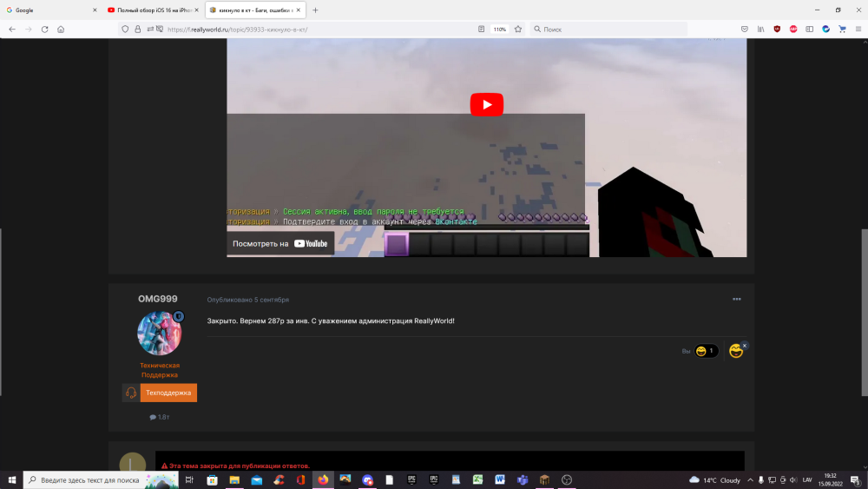The width and height of the screenshot is (868, 489).
Task: Click the 'Техподдержка' orange badge
Action: [x=168, y=393]
